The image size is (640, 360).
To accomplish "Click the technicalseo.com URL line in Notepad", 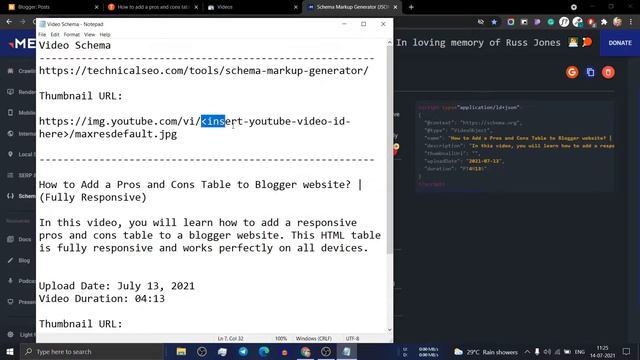I will (204, 71).
